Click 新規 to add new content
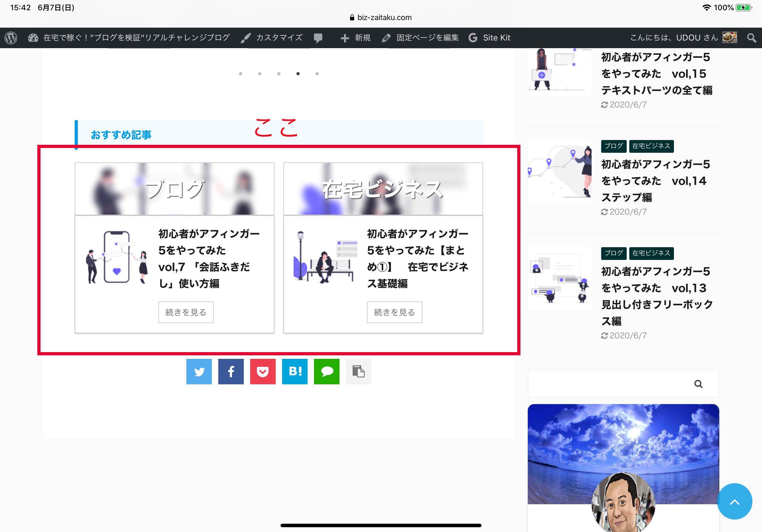This screenshot has width=762, height=532. click(x=355, y=38)
